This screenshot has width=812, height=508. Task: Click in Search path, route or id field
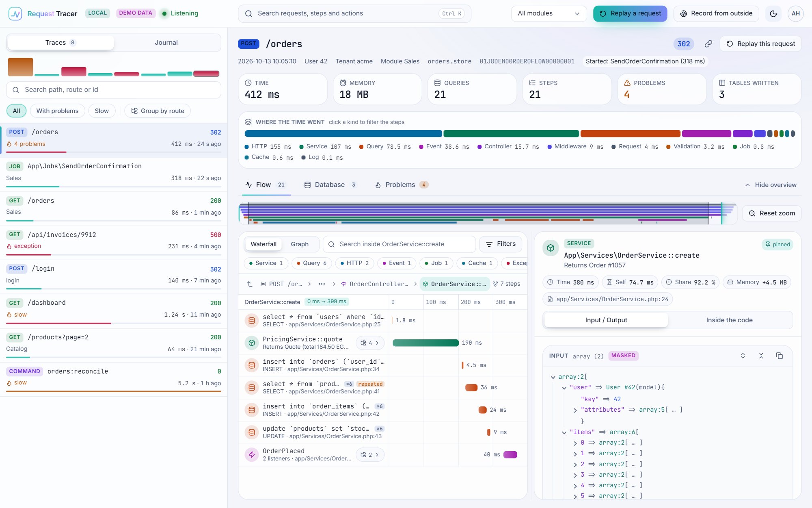tap(114, 90)
